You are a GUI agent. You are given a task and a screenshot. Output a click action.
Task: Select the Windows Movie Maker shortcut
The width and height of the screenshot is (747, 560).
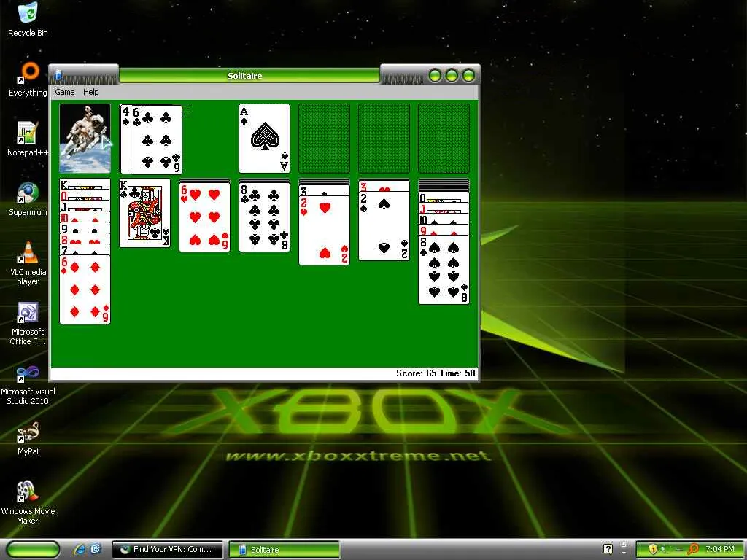tap(28, 502)
